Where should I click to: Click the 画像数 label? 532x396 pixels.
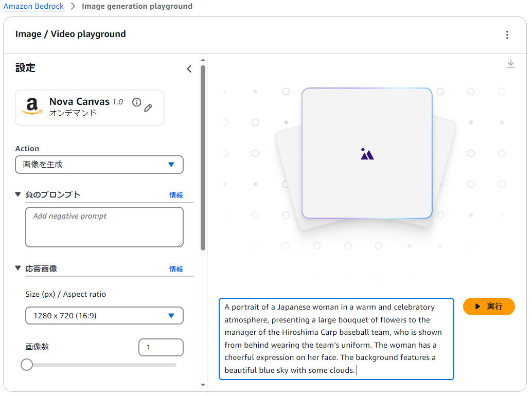(x=38, y=347)
